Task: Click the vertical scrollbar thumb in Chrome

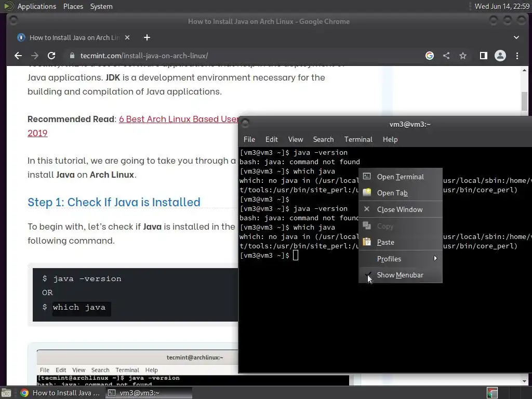Action: (x=525, y=101)
